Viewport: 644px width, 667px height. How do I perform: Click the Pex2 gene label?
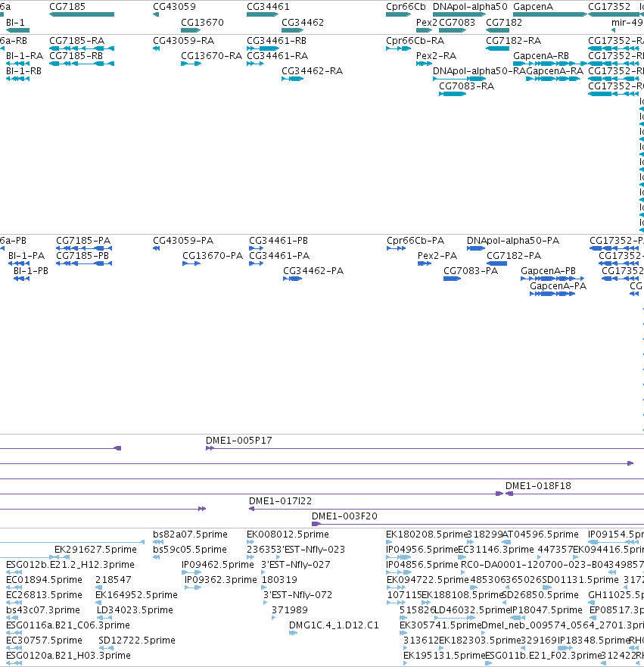coord(426,23)
